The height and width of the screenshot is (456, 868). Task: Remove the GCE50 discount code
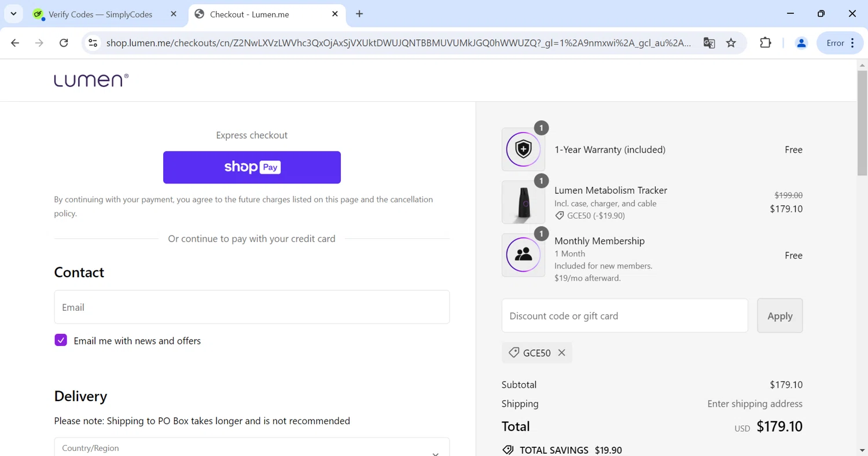[561, 352]
